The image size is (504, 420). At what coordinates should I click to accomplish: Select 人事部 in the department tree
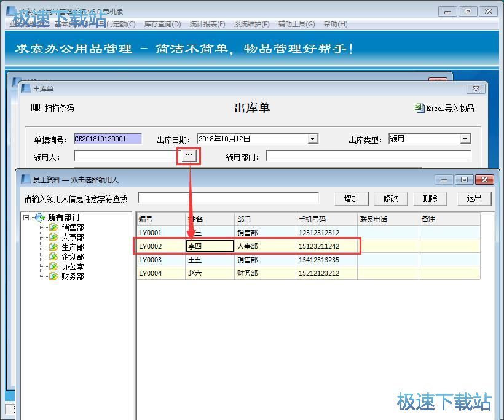[x=73, y=237]
